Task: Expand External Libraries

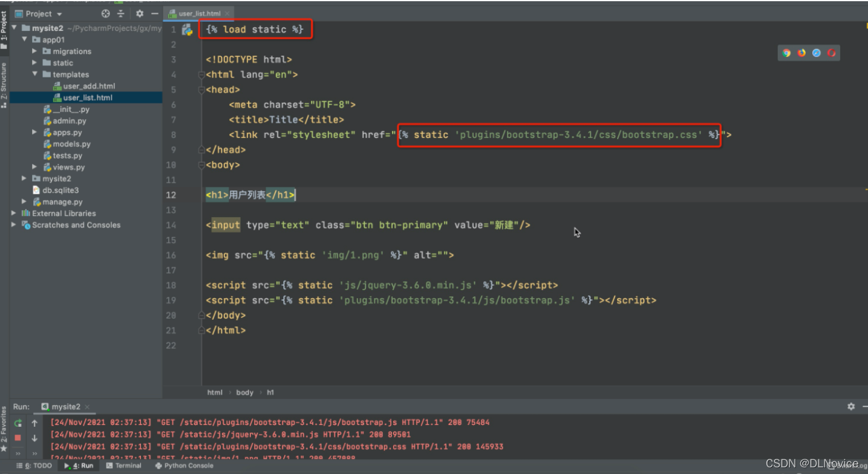Action: tap(14, 213)
